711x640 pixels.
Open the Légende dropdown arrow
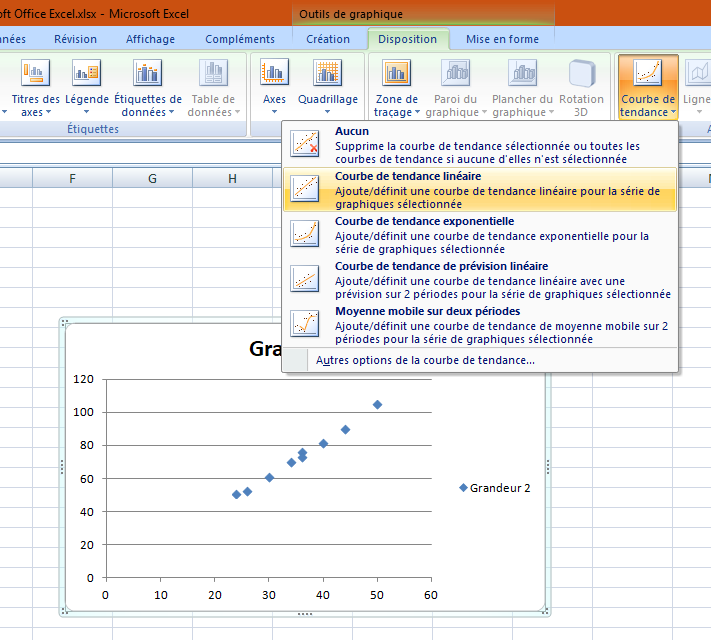coord(86,112)
